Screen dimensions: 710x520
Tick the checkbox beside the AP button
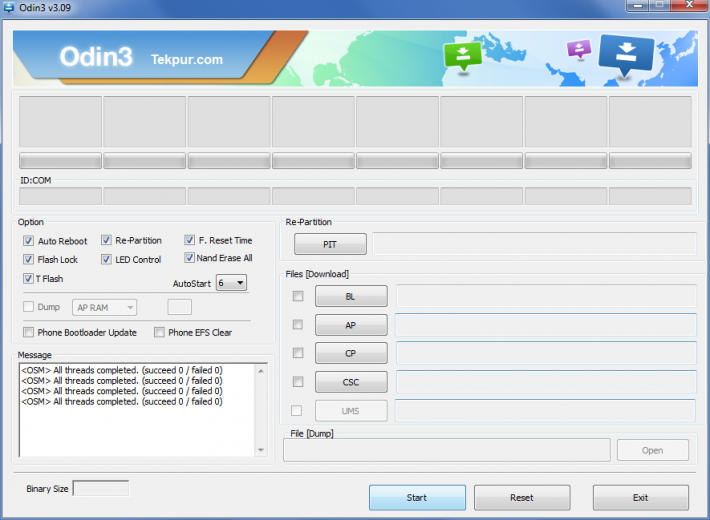[x=298, y=324]
